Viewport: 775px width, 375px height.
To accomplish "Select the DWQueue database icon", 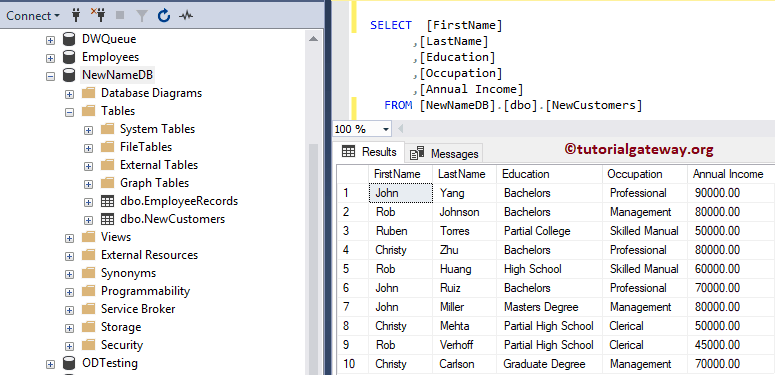I will (69, 39).
